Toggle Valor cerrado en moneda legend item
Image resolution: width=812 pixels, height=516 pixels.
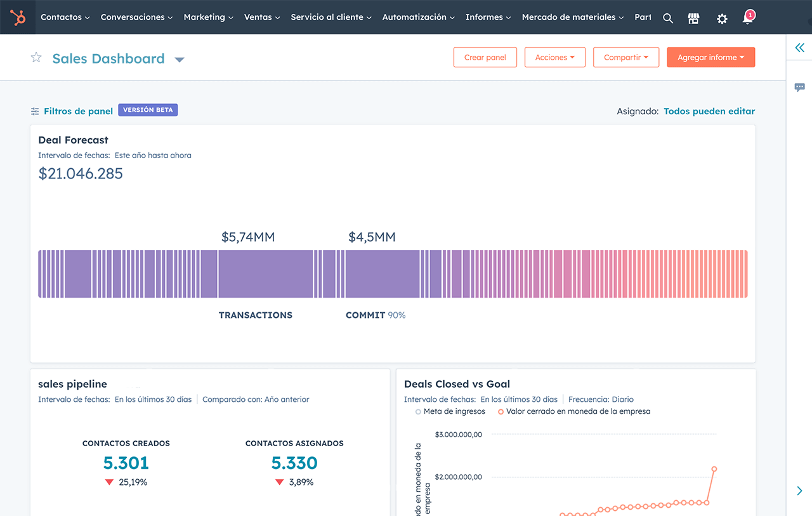pyautogui.click(x=574, y=411)
